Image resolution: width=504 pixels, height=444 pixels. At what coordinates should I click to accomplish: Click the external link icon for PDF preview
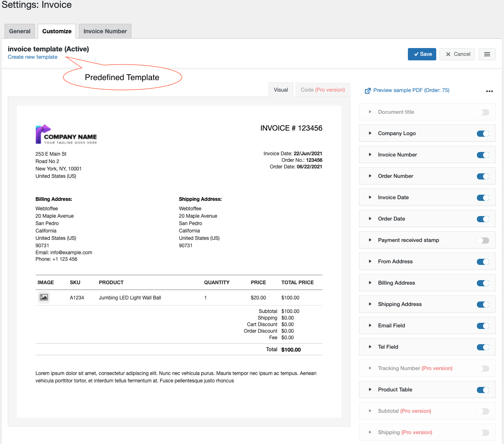pos(368,91)
